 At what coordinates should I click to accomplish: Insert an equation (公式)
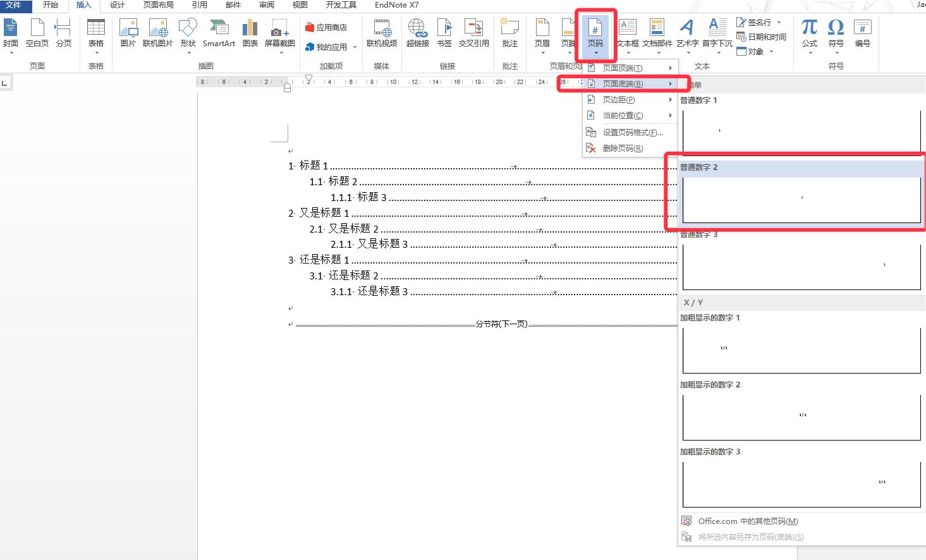tap(810, 35)
